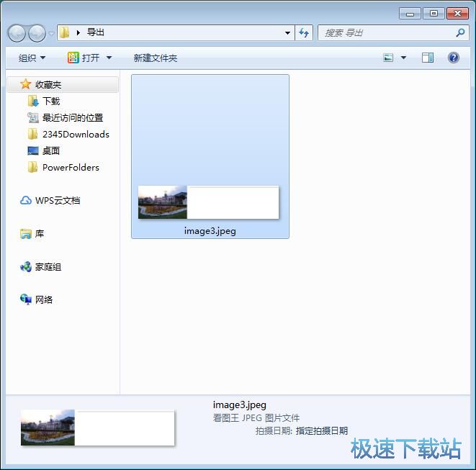Select 库 in navigation pane
The image size is (476, 470).
click(39, 234)
